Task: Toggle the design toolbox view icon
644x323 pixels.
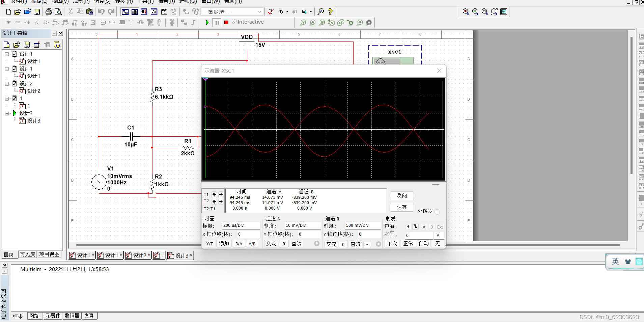Action: (125, 12)
